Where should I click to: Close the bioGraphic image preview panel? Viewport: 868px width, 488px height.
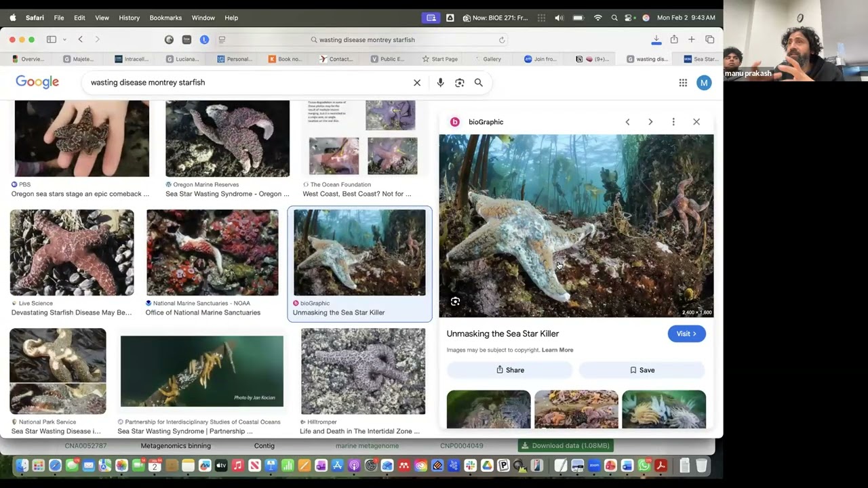pos(696,122)
